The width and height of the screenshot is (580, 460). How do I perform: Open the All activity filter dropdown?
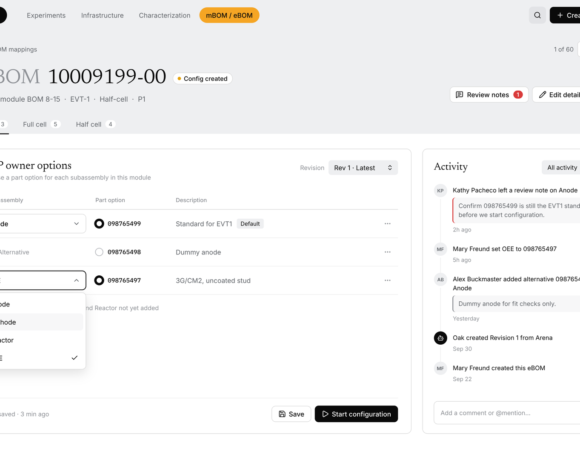coord(562,168)
